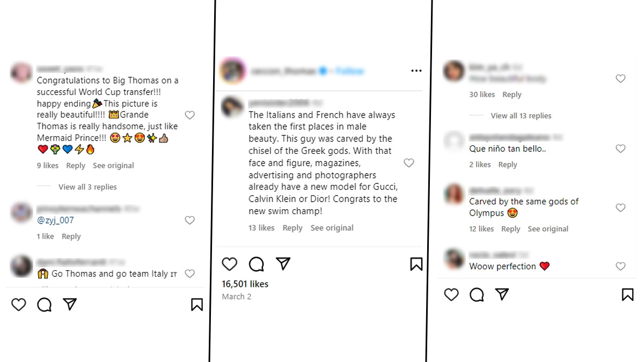
Task: Share the right post via paper plane
Action: [502, 294]
